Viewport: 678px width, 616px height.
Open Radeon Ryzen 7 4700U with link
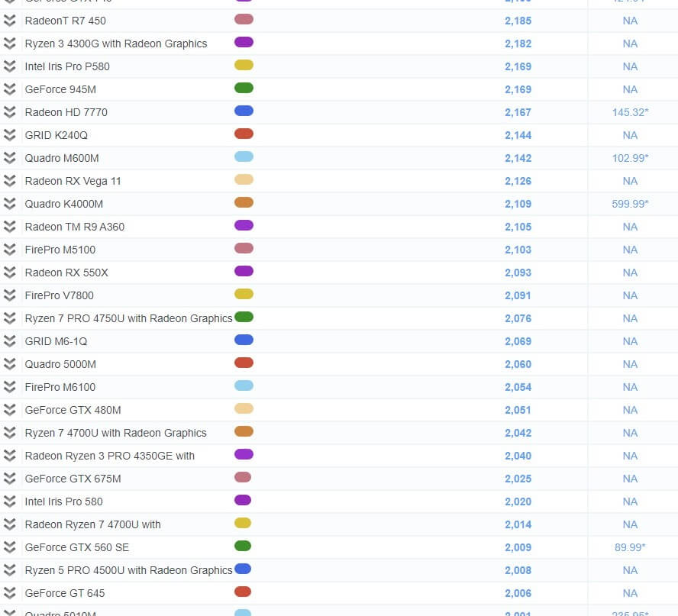[92, 525]
